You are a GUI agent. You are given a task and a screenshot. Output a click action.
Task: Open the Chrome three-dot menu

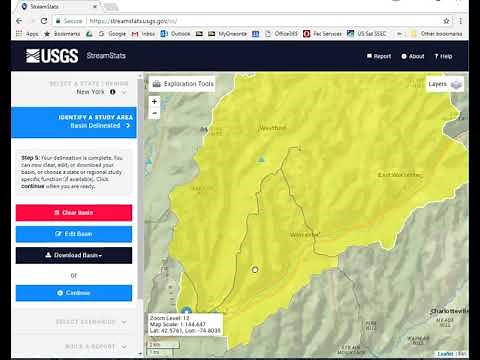pos(460,21)
